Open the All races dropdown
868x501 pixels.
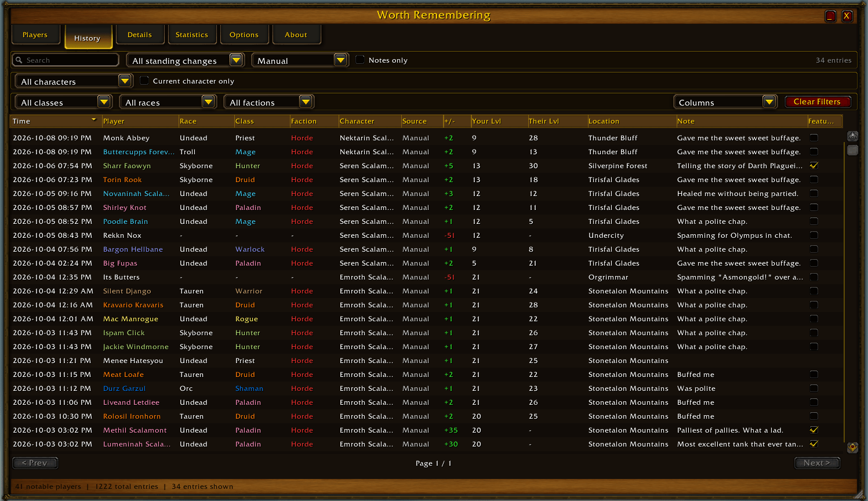click(168, 102)
